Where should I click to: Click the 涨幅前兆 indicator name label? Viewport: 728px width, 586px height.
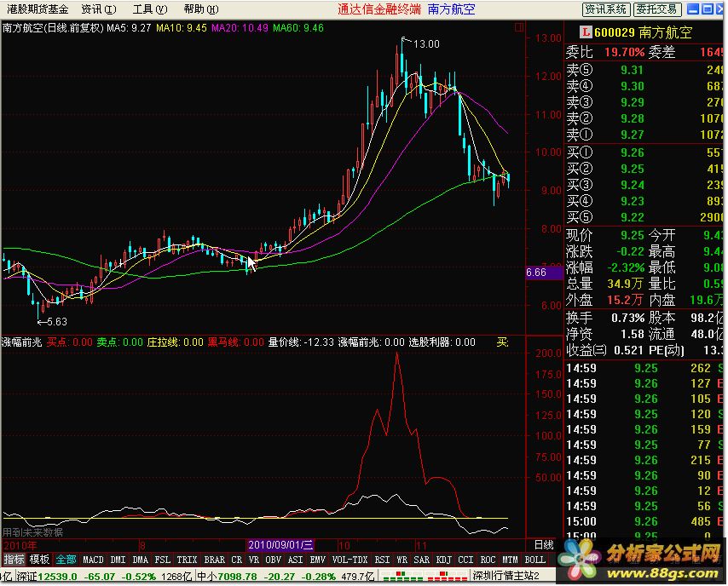tap(21, 342)
